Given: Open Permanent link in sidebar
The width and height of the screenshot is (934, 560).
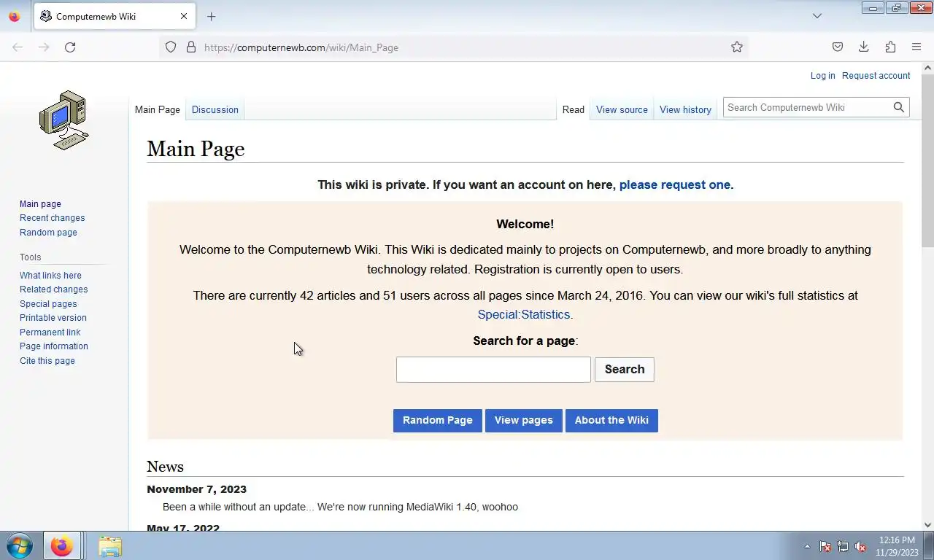Looking at the screenshot, I should click(50, 332).
